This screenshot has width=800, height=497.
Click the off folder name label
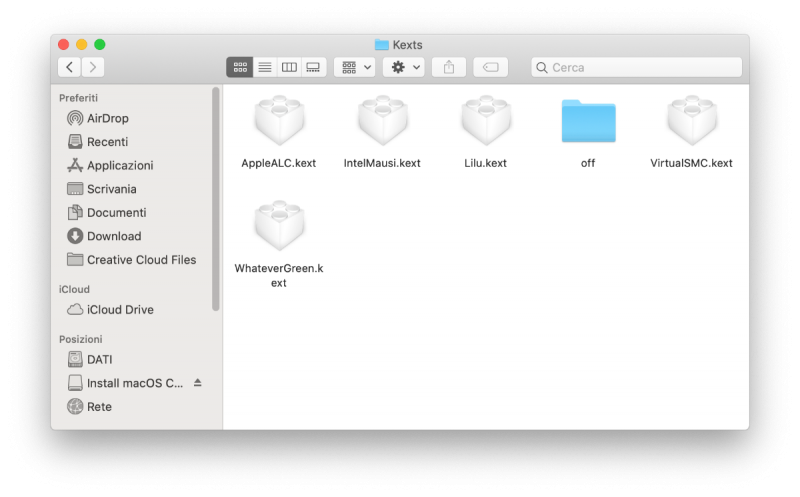tap(588, 163)
